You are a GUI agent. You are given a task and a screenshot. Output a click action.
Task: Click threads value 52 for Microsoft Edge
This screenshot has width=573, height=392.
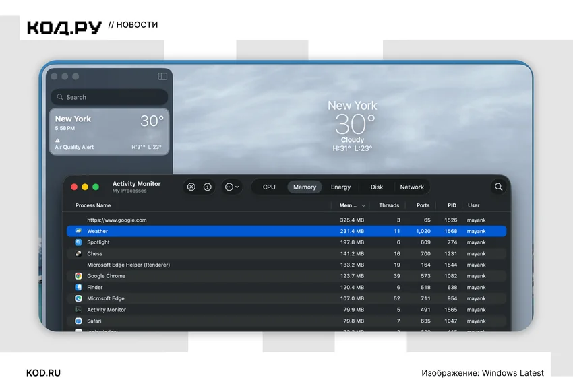[x=397, y=298]
